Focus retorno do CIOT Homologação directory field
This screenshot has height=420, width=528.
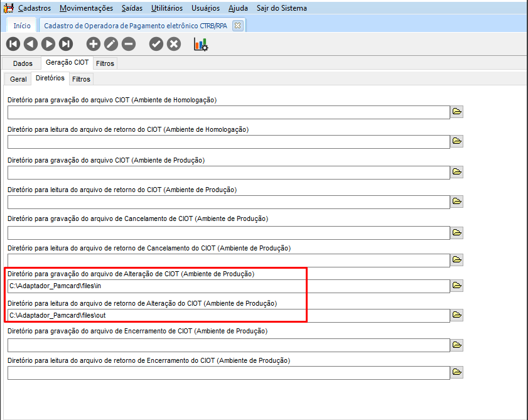[229, 142]
